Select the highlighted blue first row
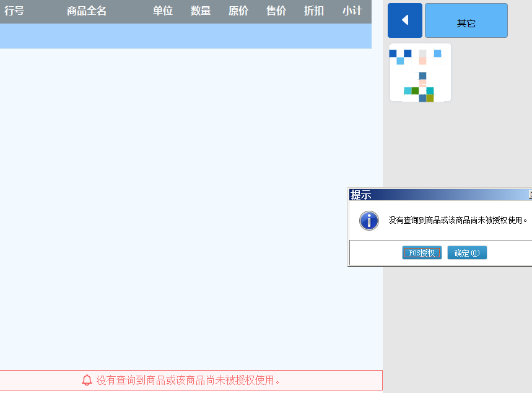This screenshot has width=532, height=393. (186, 36)
